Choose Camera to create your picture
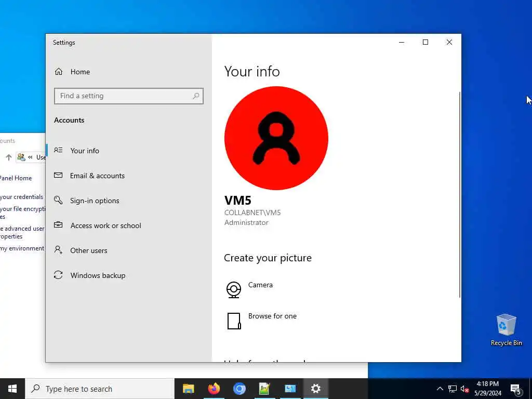 coord(260,285)
